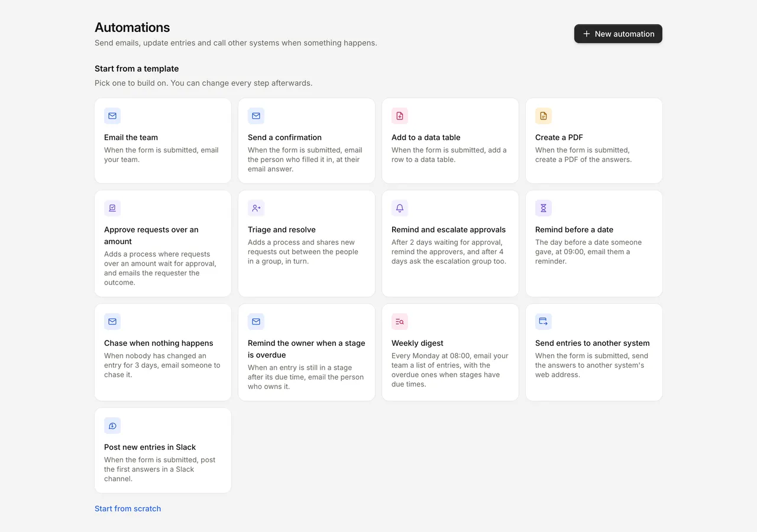Image resolution: width=757 pixels, height=532 pixels.
Task: Follow the Start from scratch link
Action: coord(128,508)
